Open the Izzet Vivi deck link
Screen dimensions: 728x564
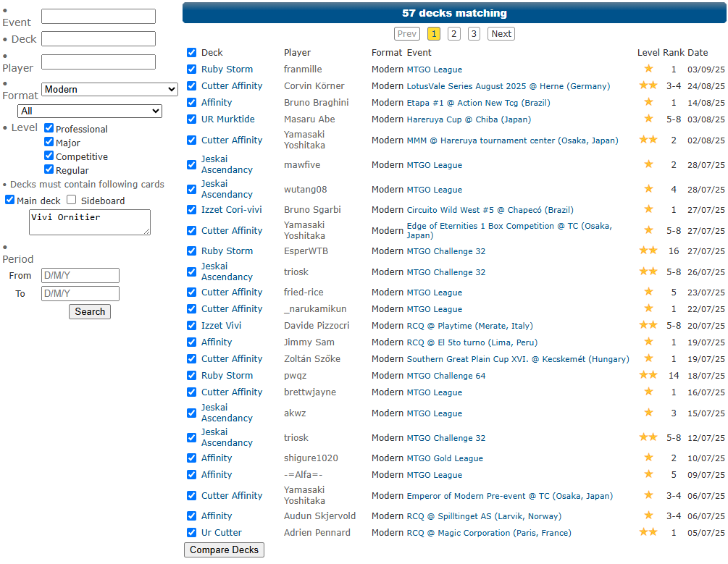221,326
